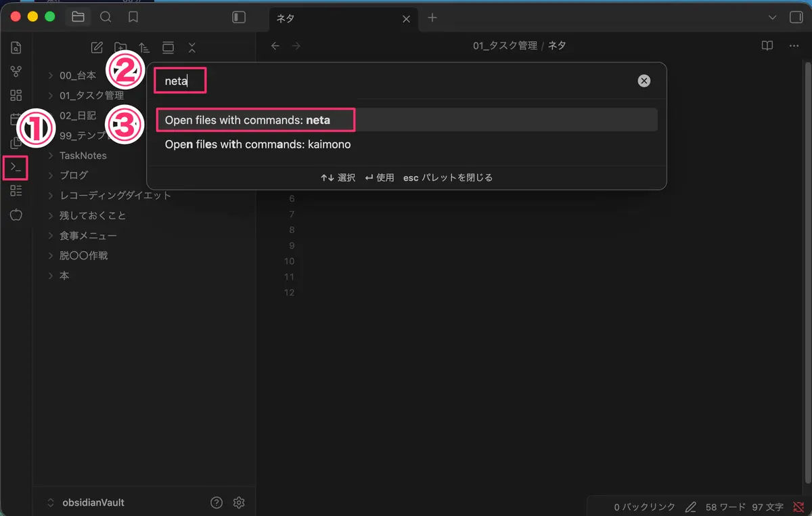This screenshot has width=812, height=516.
Task: Toggle the left sidebar panel
Action: point(239,18)
